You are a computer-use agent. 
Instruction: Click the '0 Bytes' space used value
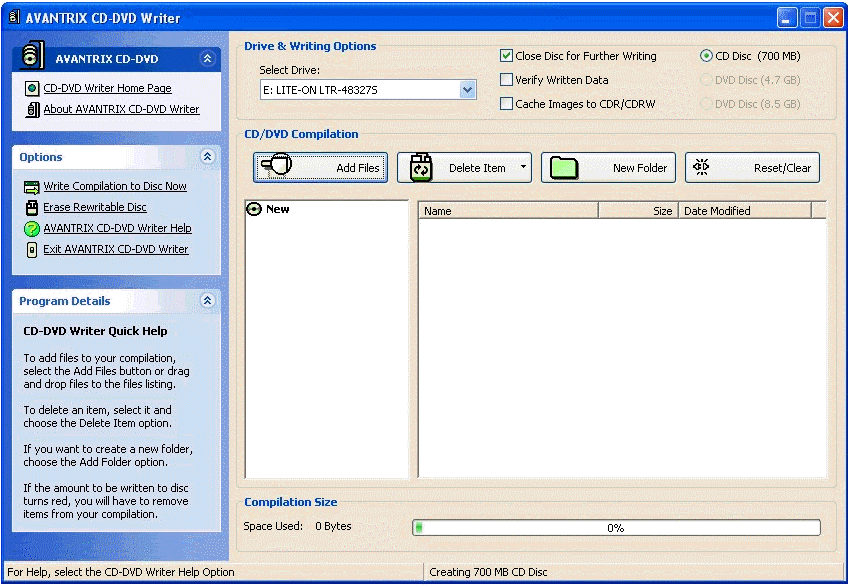click(x=333, y=526)
